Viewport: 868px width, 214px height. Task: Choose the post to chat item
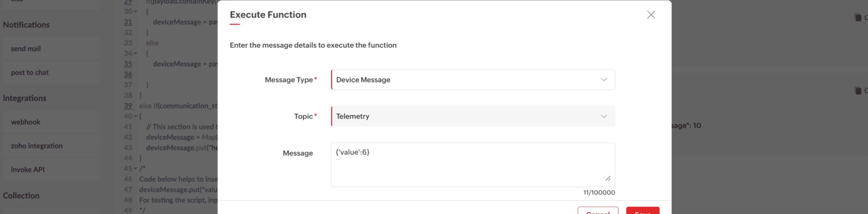[x=30, y=73]
